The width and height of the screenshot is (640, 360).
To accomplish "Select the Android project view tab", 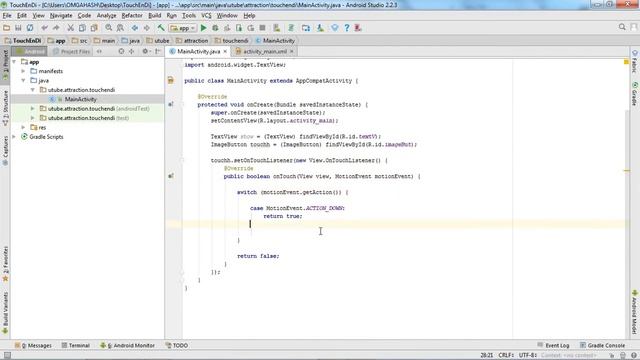I will pos(29,51).
